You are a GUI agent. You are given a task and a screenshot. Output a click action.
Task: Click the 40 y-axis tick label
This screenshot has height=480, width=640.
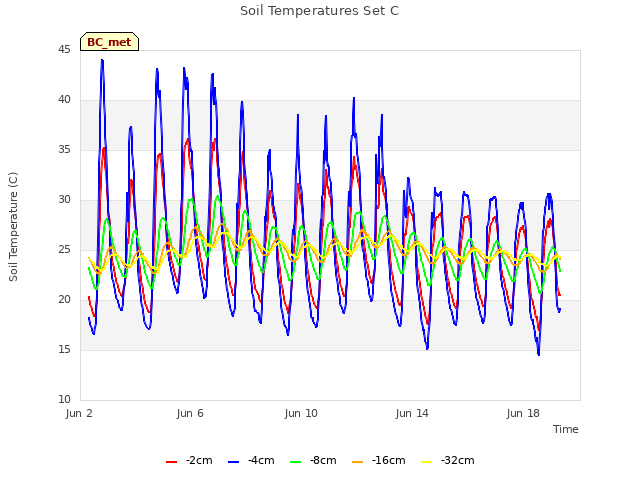[x=64, y=100]
